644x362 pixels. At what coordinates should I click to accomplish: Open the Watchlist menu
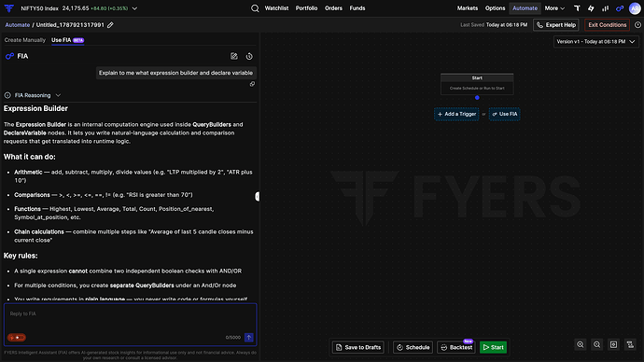(x=276, y=8)
